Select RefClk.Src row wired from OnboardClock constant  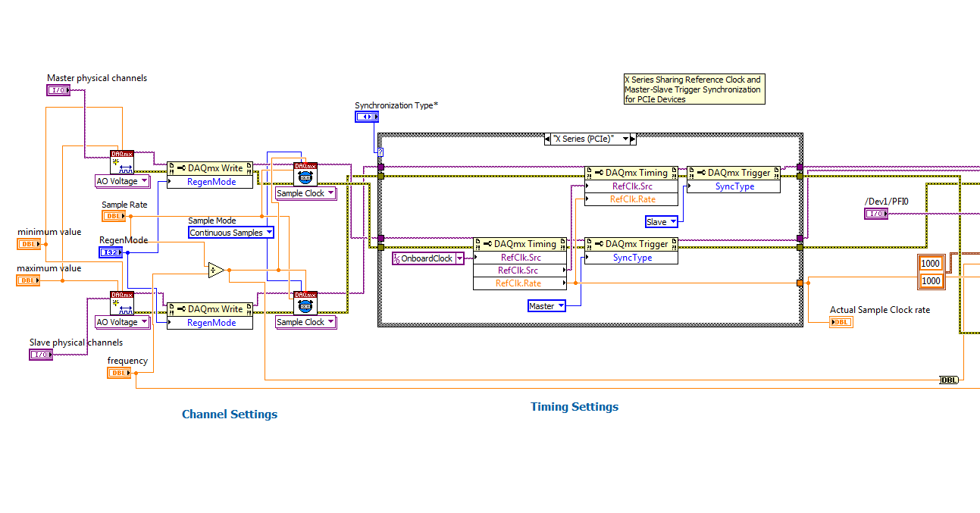click(519, 258)
